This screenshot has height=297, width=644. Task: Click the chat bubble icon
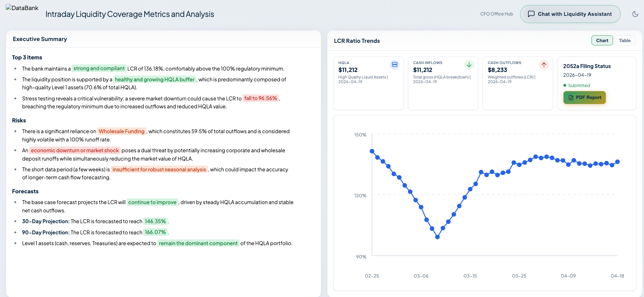[531, 14]
